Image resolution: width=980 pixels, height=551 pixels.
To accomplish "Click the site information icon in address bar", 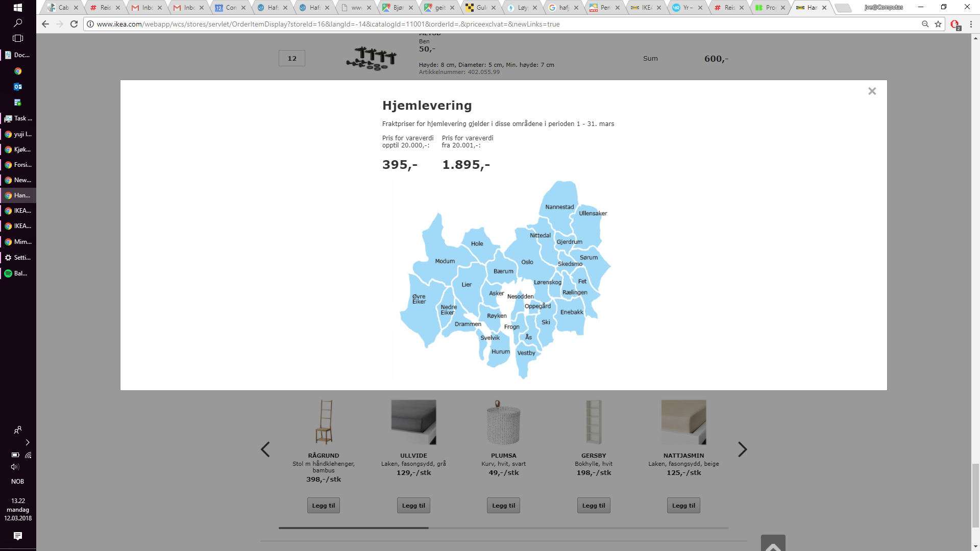I will [x=90, y=24].
